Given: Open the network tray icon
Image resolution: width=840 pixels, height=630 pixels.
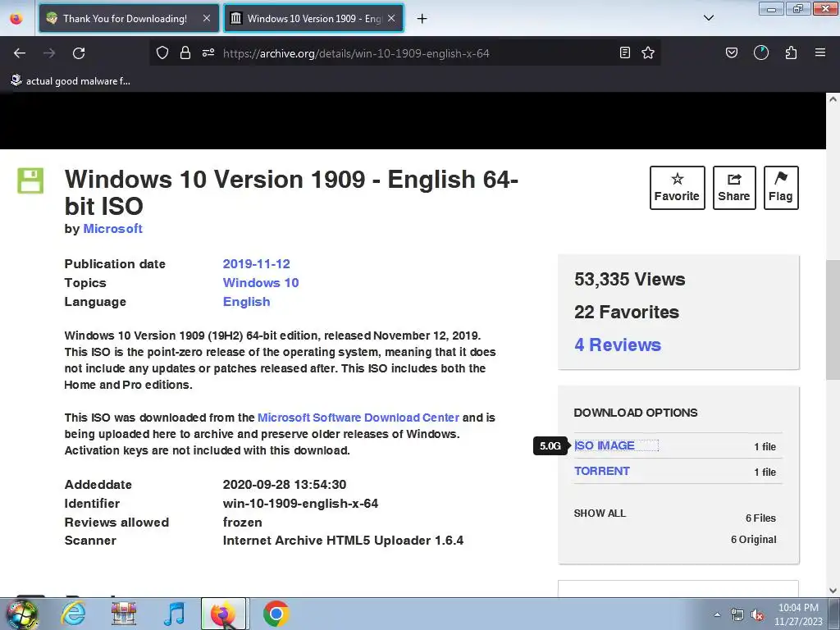Looking at the screenshot, I should point(737,614).
